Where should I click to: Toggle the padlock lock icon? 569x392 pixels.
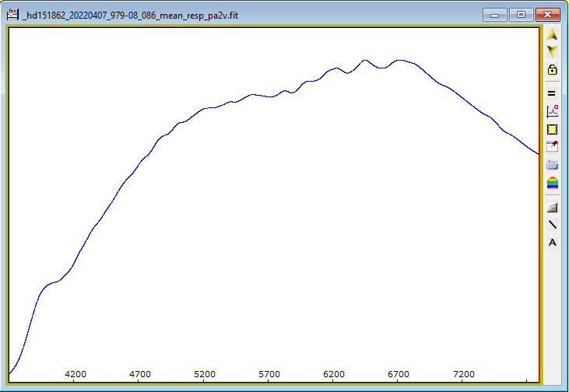(553, 69)
